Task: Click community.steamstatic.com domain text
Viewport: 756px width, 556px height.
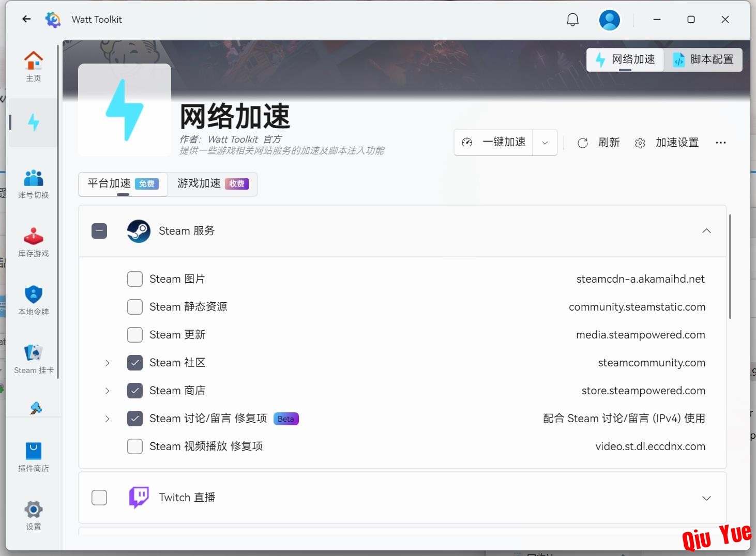Action: coord(637,307)
